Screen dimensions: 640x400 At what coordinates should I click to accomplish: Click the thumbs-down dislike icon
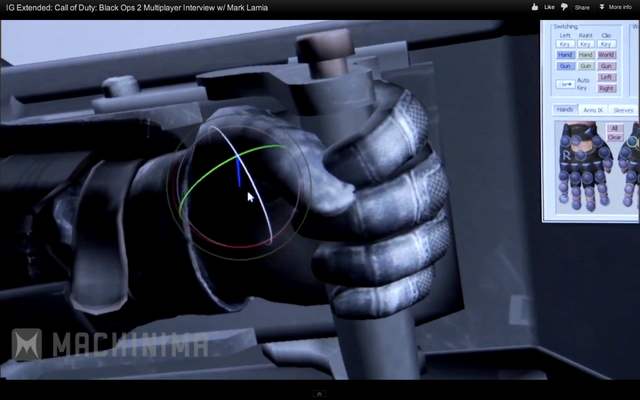564,7
